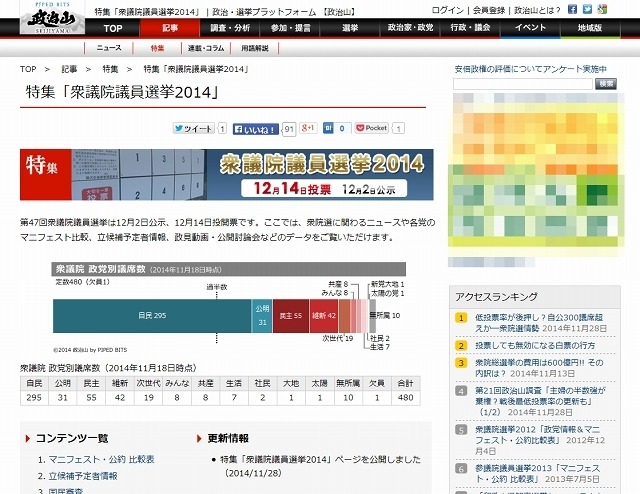Switch to the 選挙 navigation tab

348,29
